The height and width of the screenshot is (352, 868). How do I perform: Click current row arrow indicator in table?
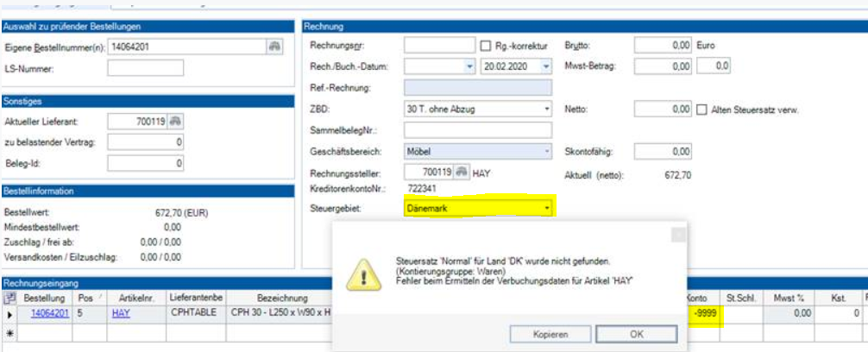tap(9, 315)
